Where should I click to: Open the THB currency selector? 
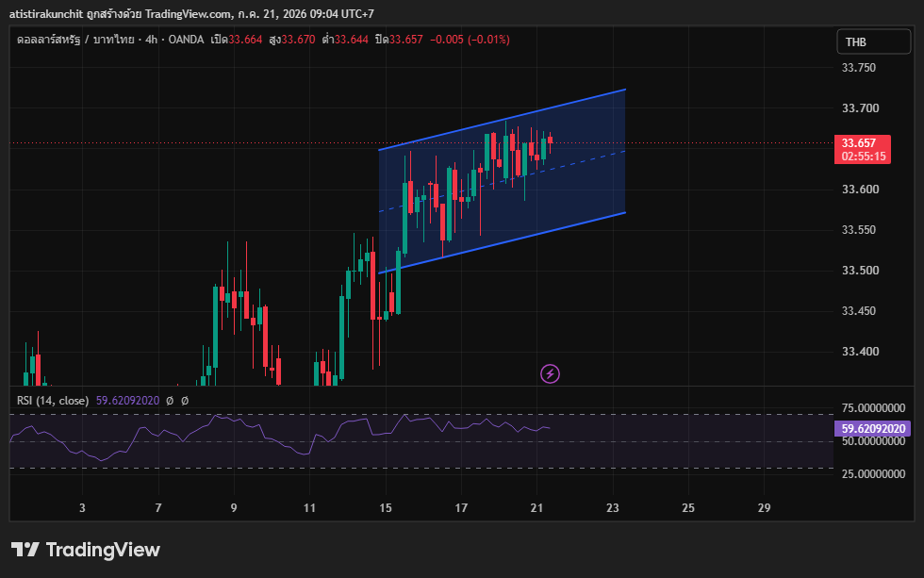(x=873, y=41)
